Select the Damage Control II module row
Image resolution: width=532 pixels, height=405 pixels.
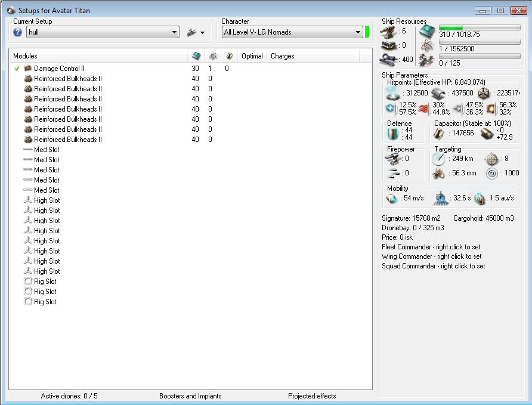(x=190, y=69)
